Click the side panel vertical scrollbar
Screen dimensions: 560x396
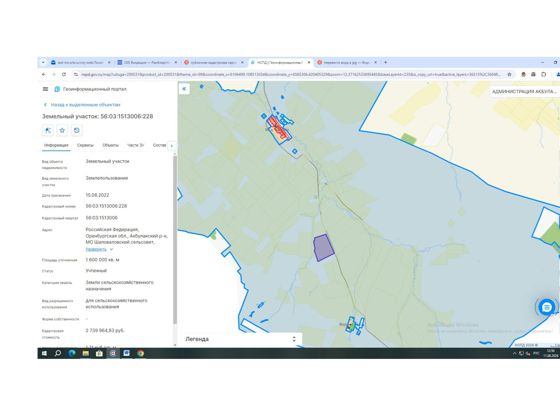[x=175, y=239]
